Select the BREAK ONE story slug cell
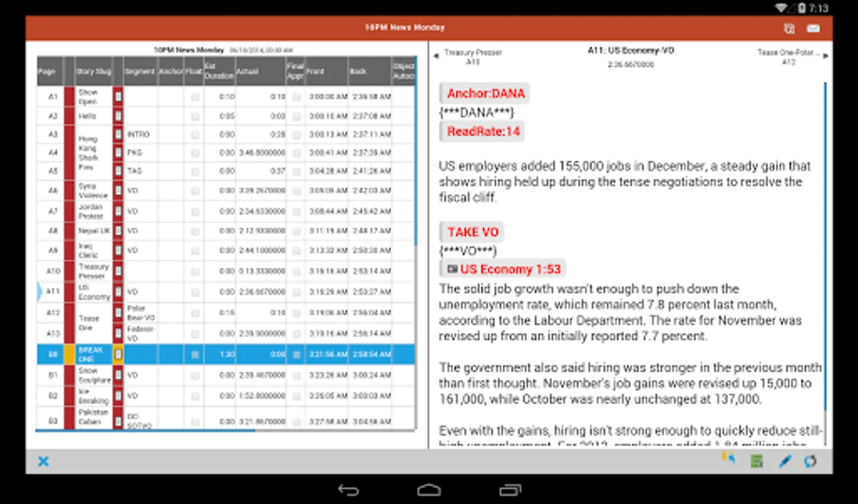This screenshot has height=504, width=858. [x=94, y=354]
